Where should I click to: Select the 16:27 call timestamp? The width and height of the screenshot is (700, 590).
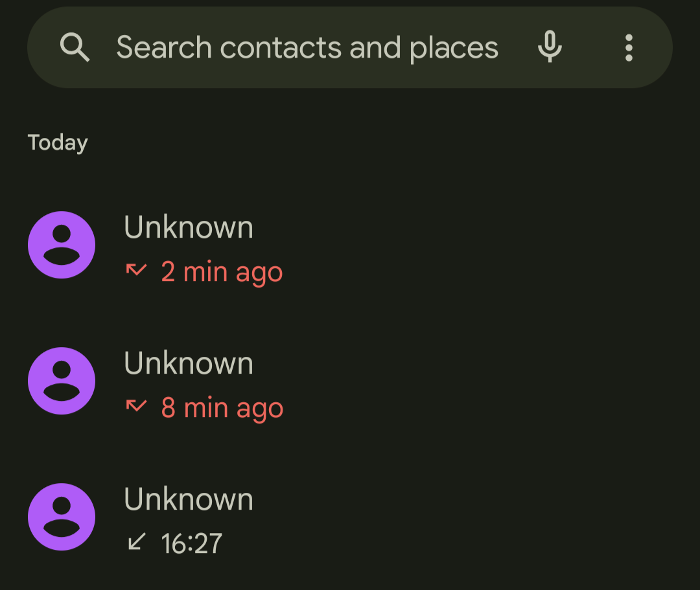click(x=191, y=543)
